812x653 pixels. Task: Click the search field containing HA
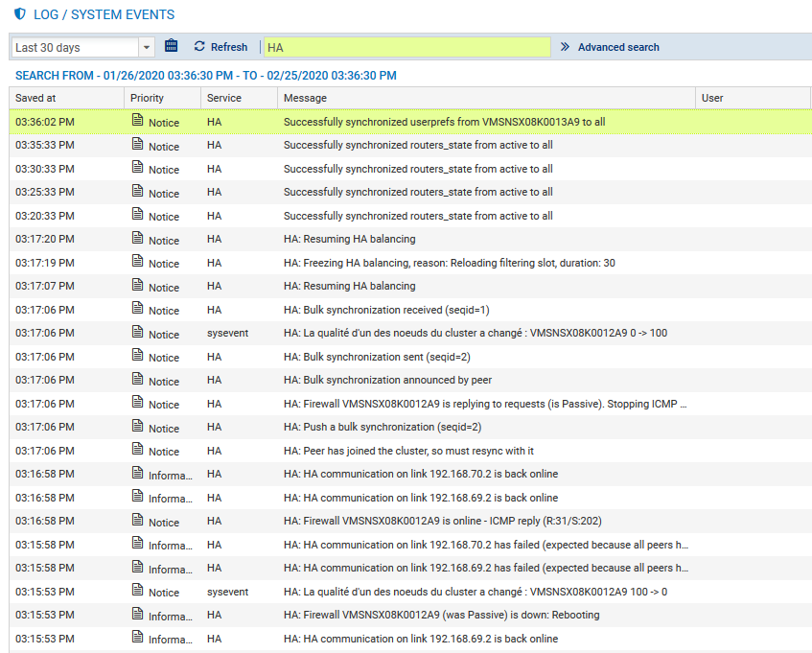click(x=407, y=47)
